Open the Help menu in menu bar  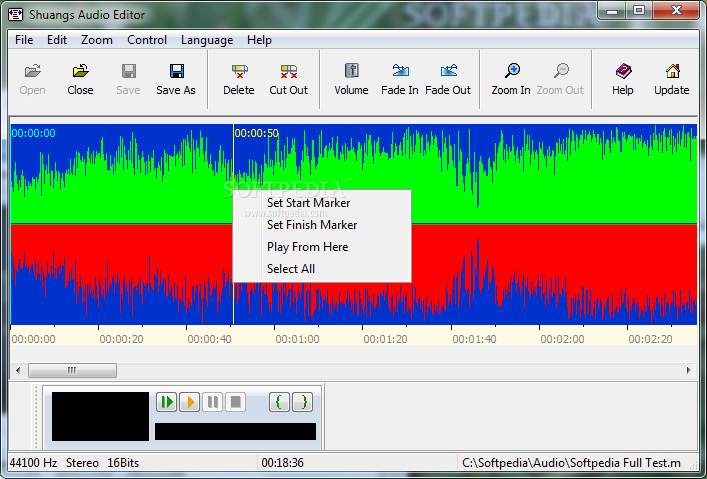[x=259, y=40]
